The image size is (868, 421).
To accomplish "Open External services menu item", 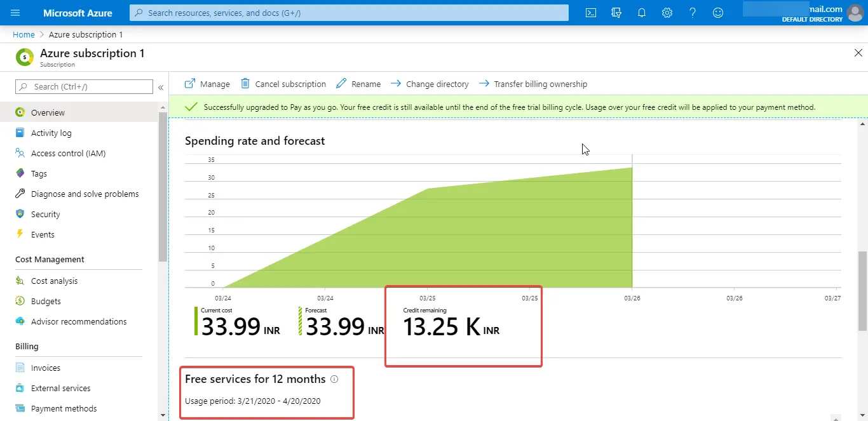I will [79, 388].
